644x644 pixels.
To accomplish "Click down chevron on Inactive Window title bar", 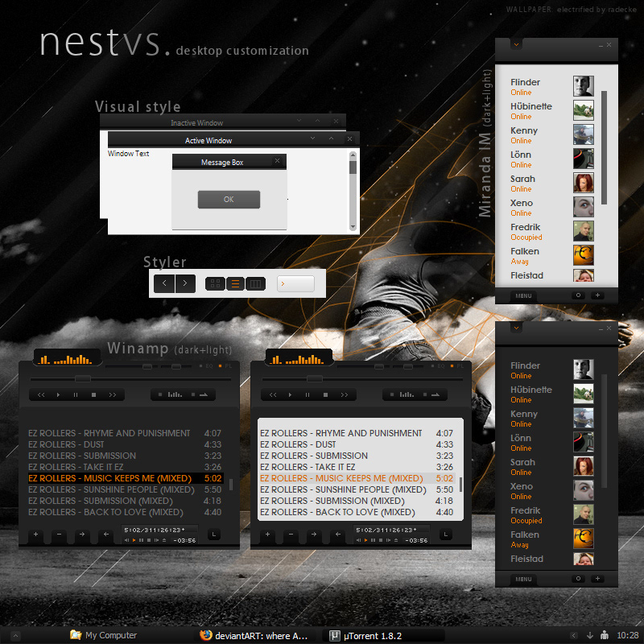I will pos(299,121).
